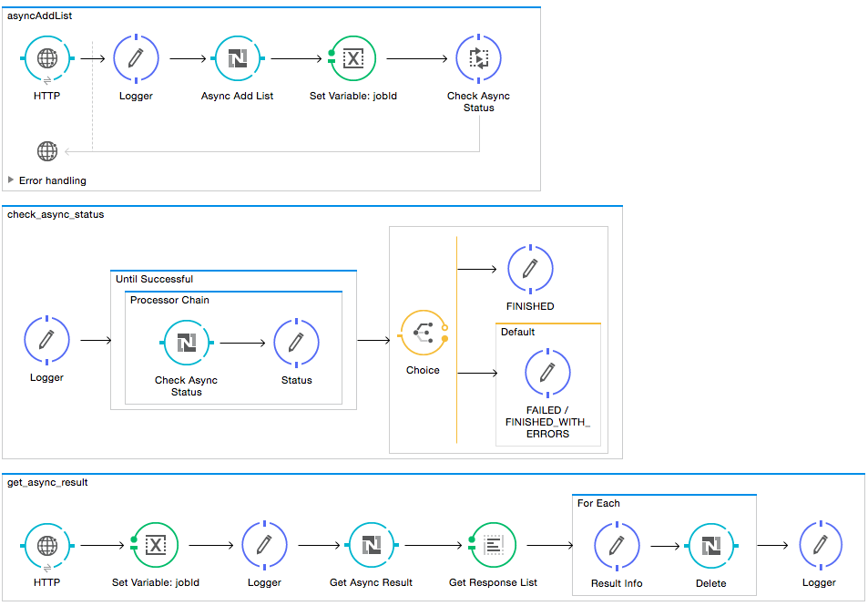The width and height of the screenshot is (868, 606).
Task: Click the For Each scope label
Action: [x=597, y=502]
